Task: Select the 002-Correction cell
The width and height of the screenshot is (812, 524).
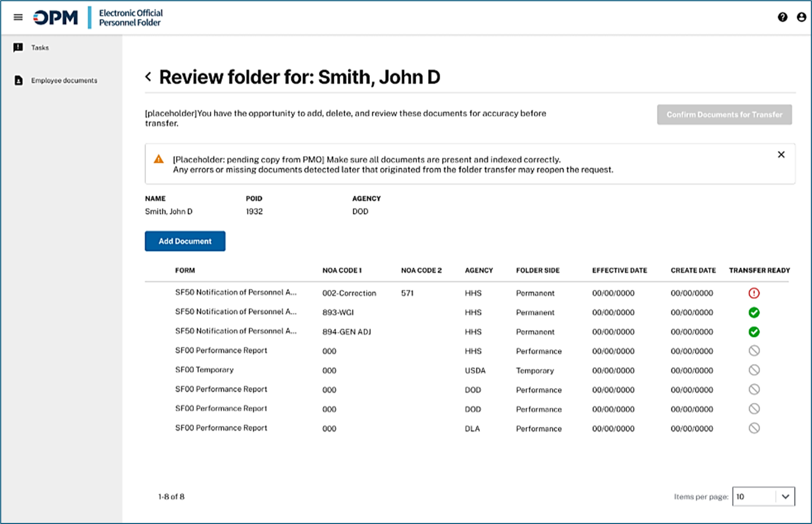Action: pos(349,293)
